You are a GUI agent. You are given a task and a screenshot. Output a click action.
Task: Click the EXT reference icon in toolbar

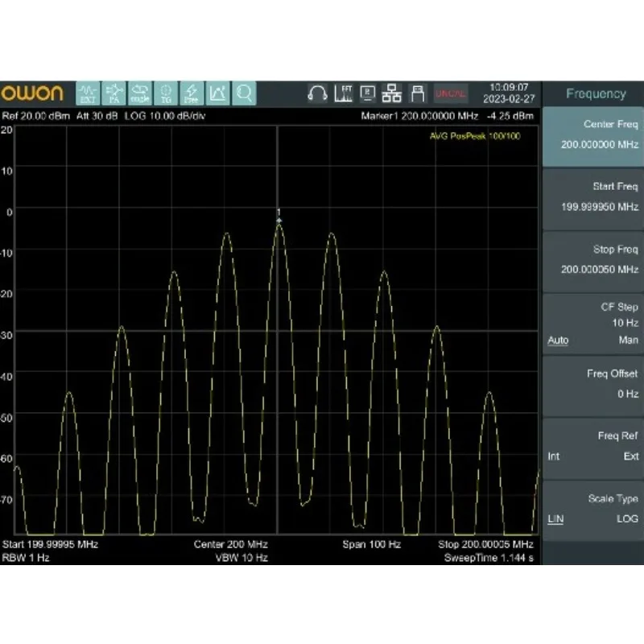pyautogui.click(x=89, y=93)
